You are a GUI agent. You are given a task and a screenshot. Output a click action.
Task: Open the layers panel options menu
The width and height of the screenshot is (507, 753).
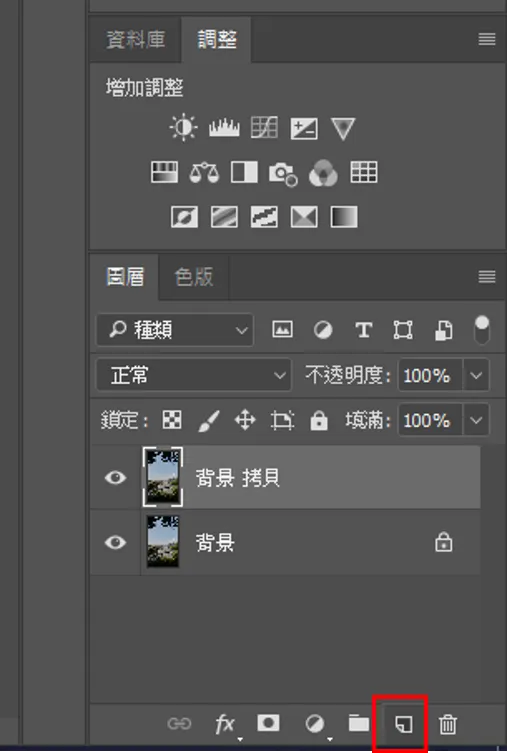(487, 277)
